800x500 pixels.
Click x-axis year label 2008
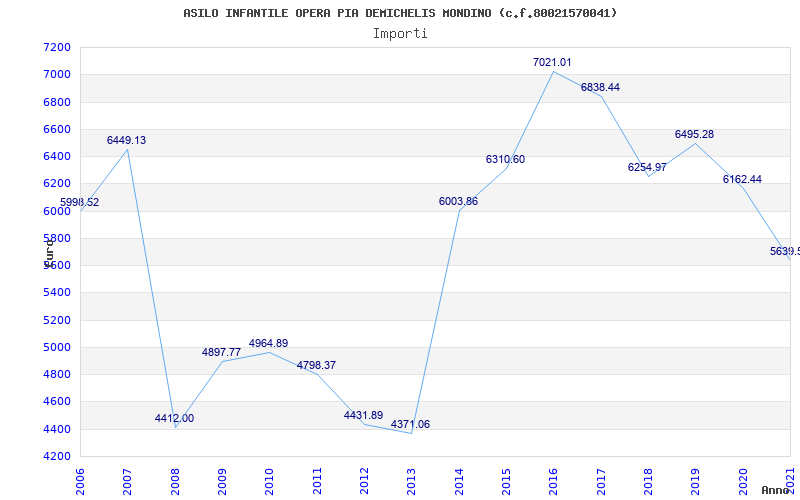[x=174, y=482]
